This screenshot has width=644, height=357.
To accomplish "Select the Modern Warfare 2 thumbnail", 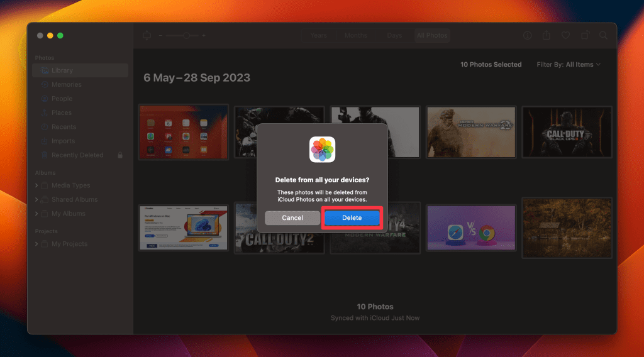I will (x=471, y=132).
